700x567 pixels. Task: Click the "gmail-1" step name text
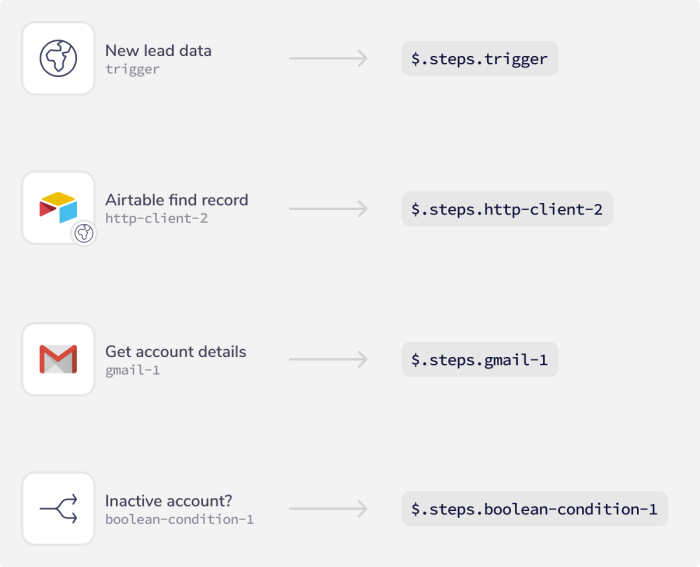(x=133, y=370)
